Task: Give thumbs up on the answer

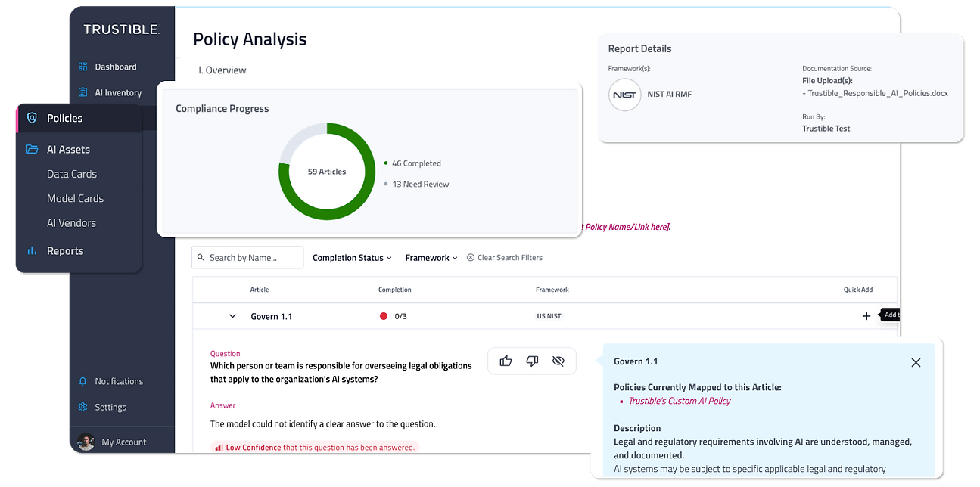Action: coord(506,361)
